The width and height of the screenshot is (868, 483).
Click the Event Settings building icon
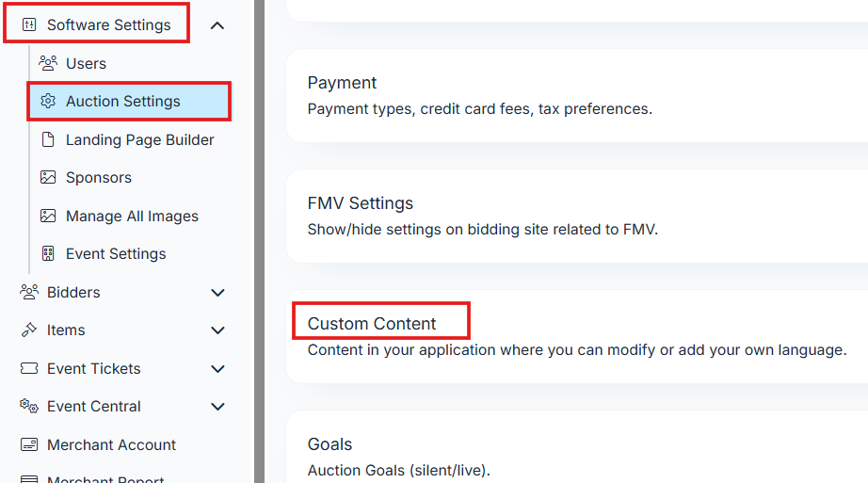pyautogui.click(x=48, y=254)
